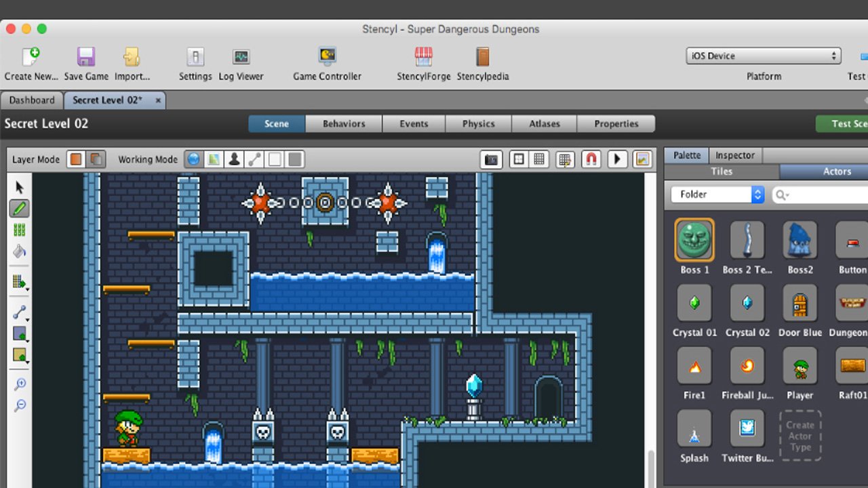Toggle the magnet snap button

click(591, 159)
